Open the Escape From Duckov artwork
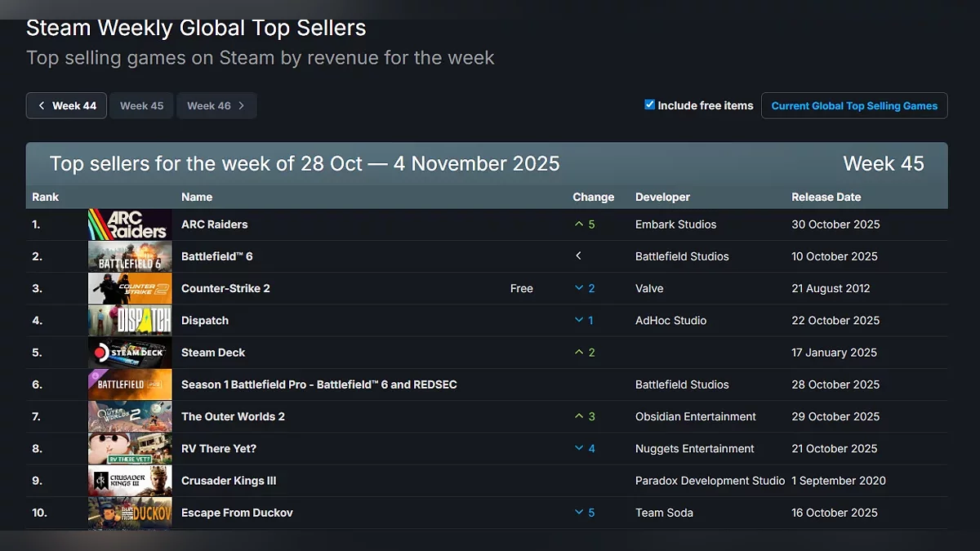The height and width of the screenshot is (551, 980). tap(130, 513)
